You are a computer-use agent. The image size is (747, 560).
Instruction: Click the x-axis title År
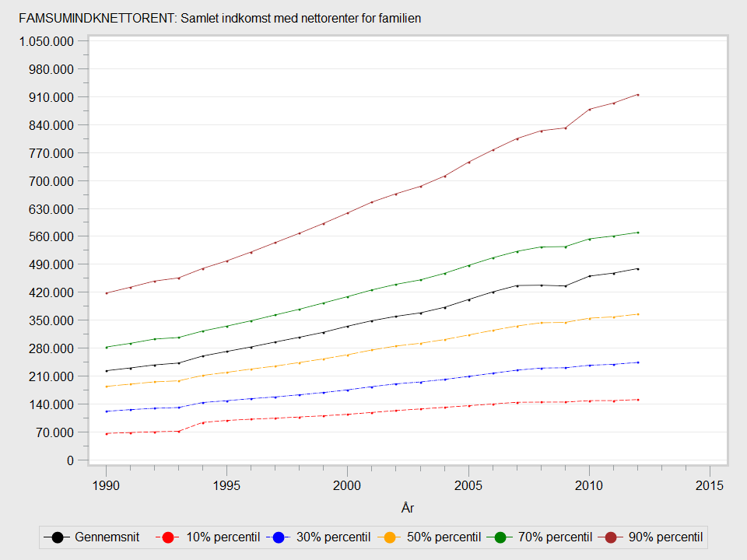[x=408, y=508]
